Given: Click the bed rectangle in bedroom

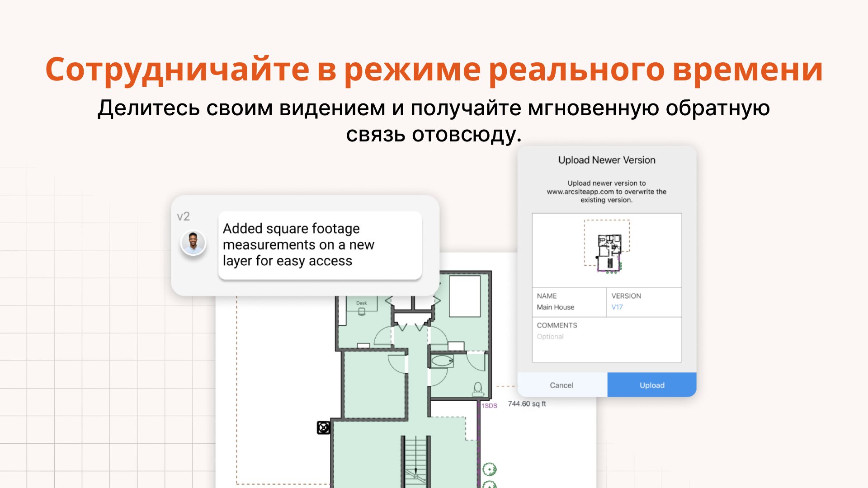Looking at the screenshot, I should pyautogui.click(x=464, y=296).
